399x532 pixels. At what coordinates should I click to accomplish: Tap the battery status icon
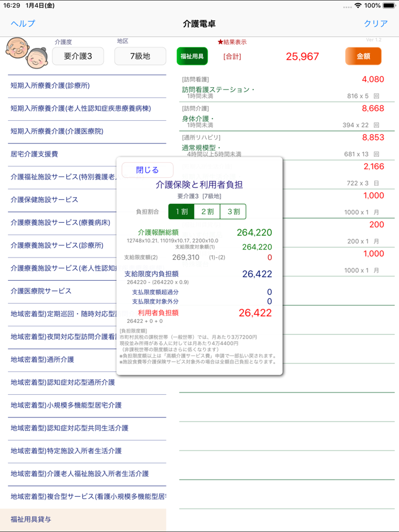389,6
